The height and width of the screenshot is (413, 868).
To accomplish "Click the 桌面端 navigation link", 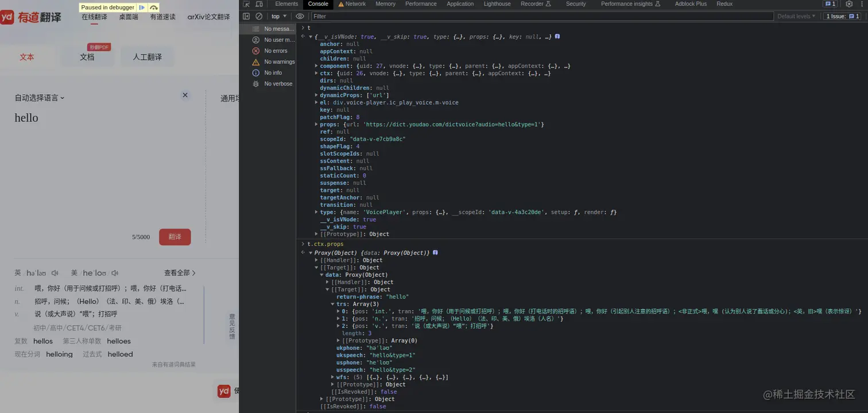I will [x=129, y=17].
